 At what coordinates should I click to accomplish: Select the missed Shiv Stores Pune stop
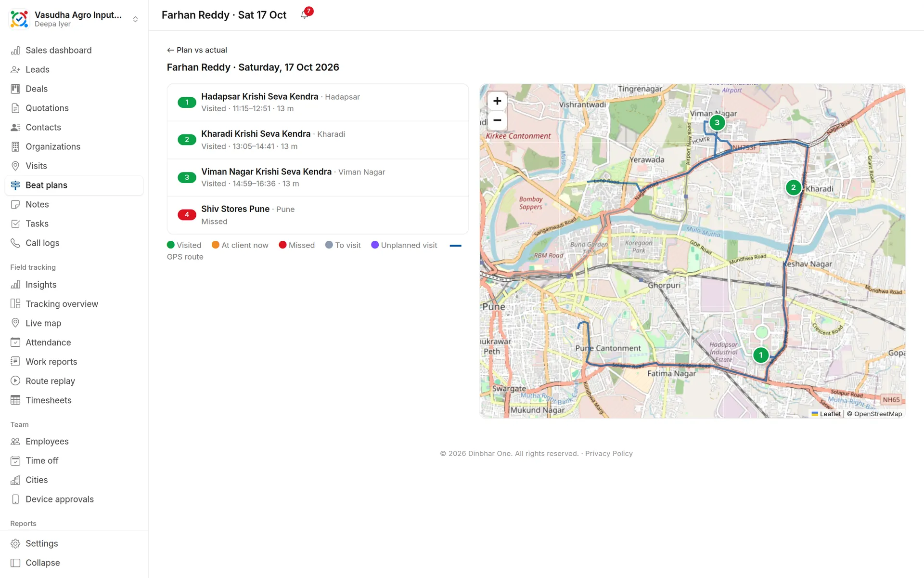tap(318, 215)
